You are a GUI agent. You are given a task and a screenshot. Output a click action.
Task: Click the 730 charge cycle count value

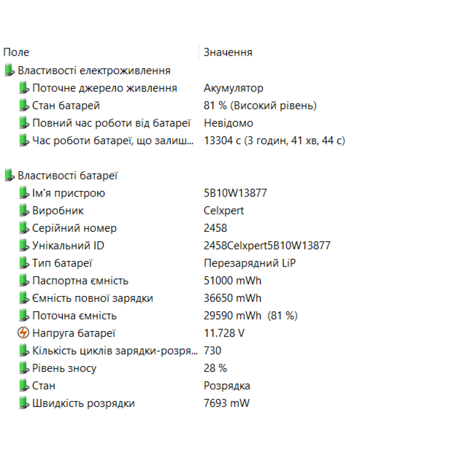(212, 351)
